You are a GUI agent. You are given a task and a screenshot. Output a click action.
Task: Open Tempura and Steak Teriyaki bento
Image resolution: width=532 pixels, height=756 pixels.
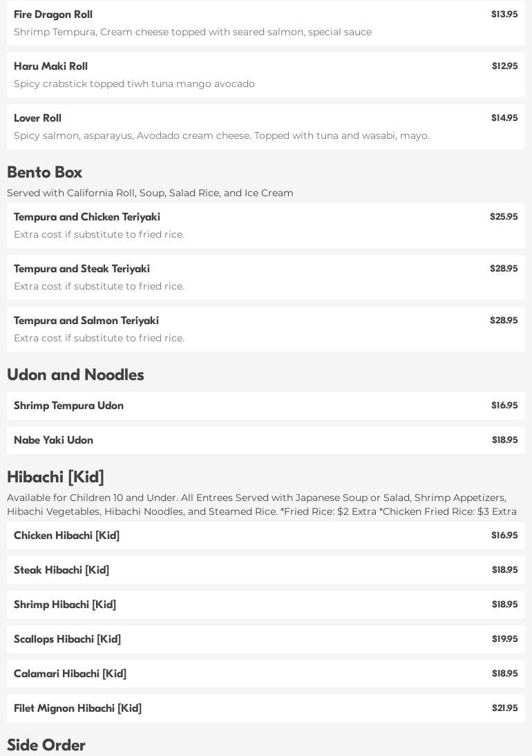(265, 277)
